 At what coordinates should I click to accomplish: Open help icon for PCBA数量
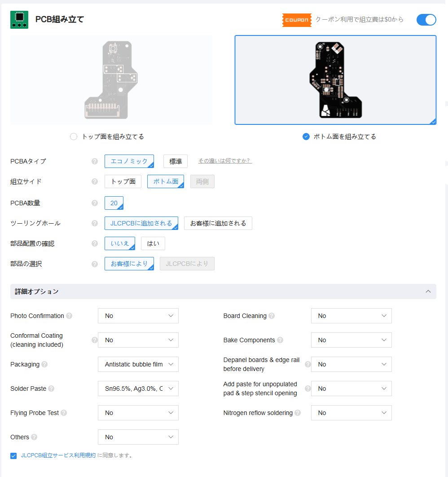[x=95, y=203]
